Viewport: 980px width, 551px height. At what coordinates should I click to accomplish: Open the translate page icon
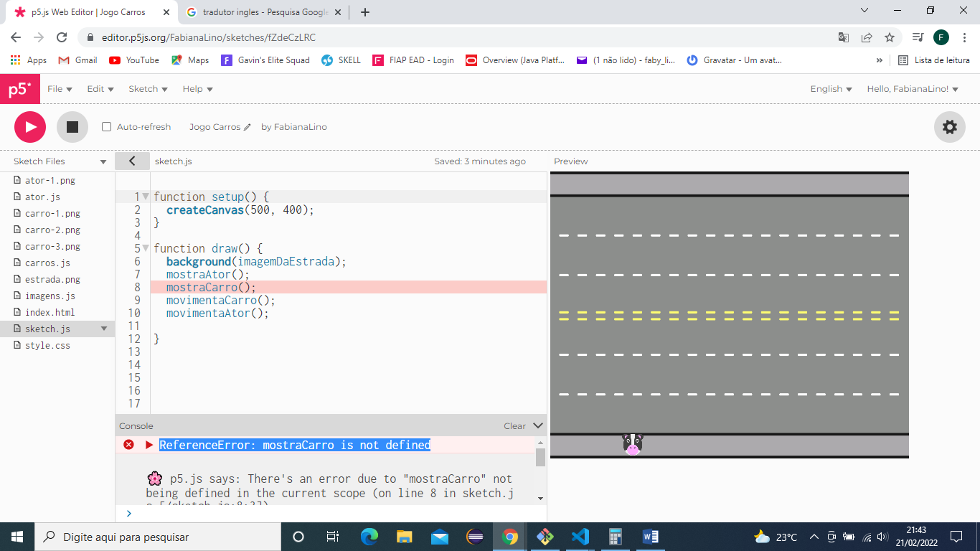[x=844, y=37]
